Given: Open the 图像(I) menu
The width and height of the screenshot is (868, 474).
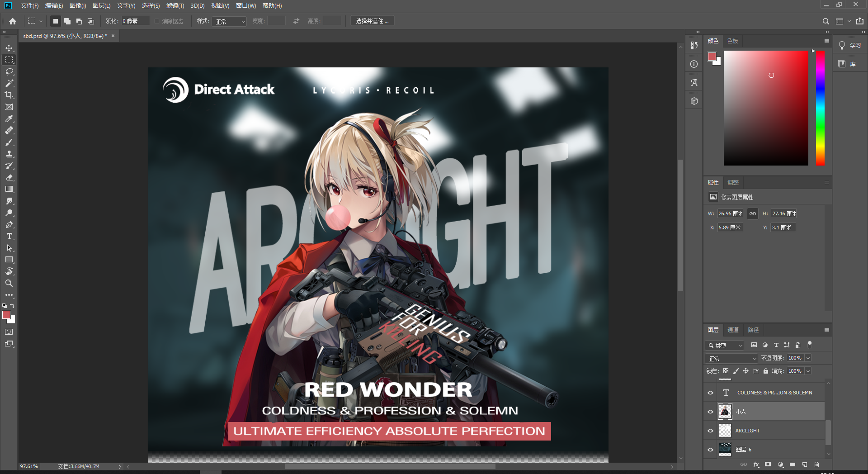Looking at the screenshot, I should [78, 5].
